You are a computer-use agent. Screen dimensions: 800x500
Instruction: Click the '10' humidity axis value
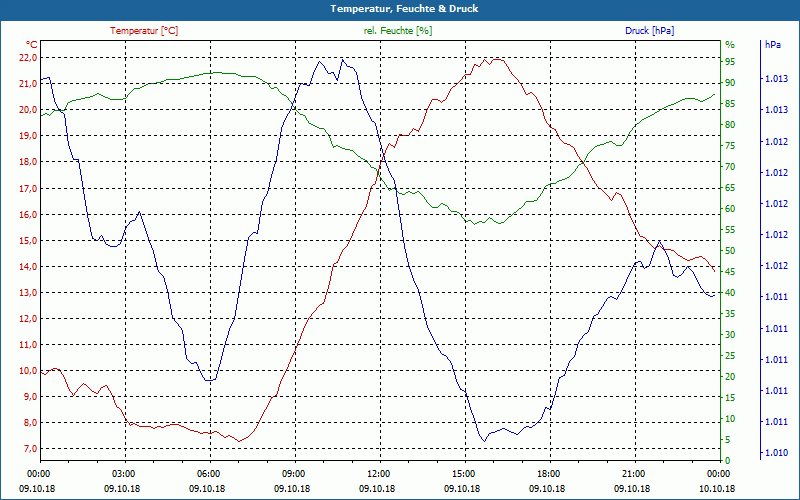(x=730, y=419)
